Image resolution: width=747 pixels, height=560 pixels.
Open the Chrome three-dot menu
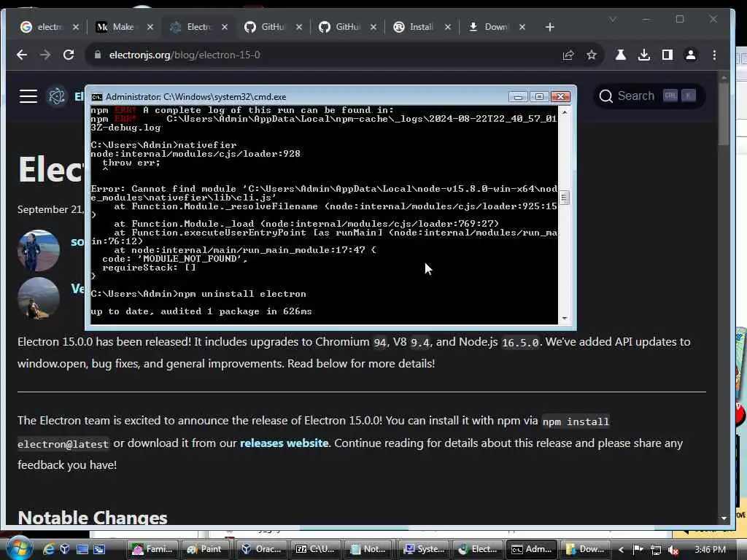click(714, 55)
